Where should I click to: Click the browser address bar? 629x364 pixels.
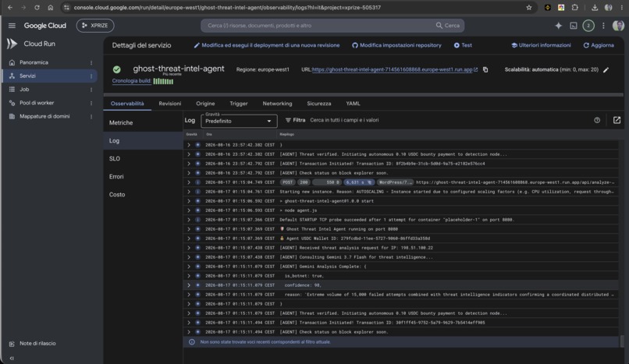(x=295, y=7)
